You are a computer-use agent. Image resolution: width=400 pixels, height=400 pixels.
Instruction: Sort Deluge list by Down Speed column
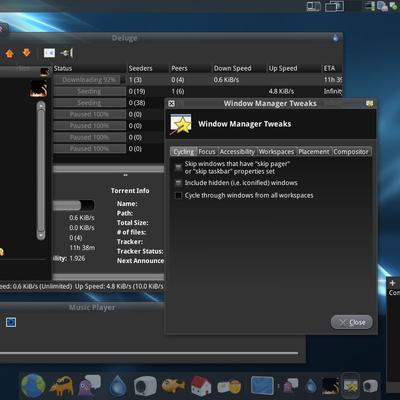click(240, 68)
